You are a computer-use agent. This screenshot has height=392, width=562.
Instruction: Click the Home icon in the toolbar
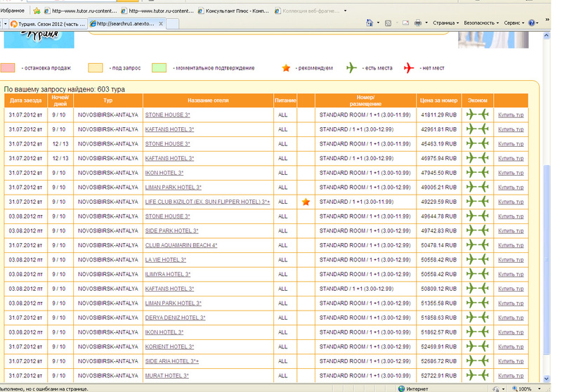(370, 23)
